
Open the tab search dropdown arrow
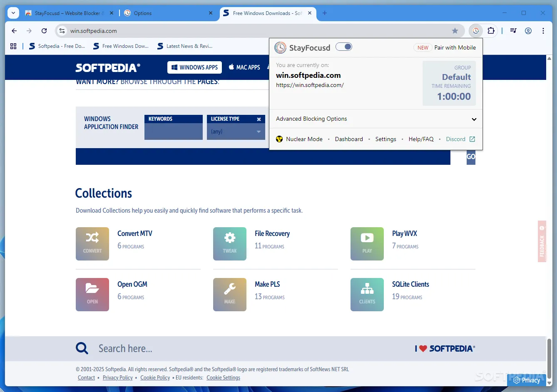click(x=13, y=13)
